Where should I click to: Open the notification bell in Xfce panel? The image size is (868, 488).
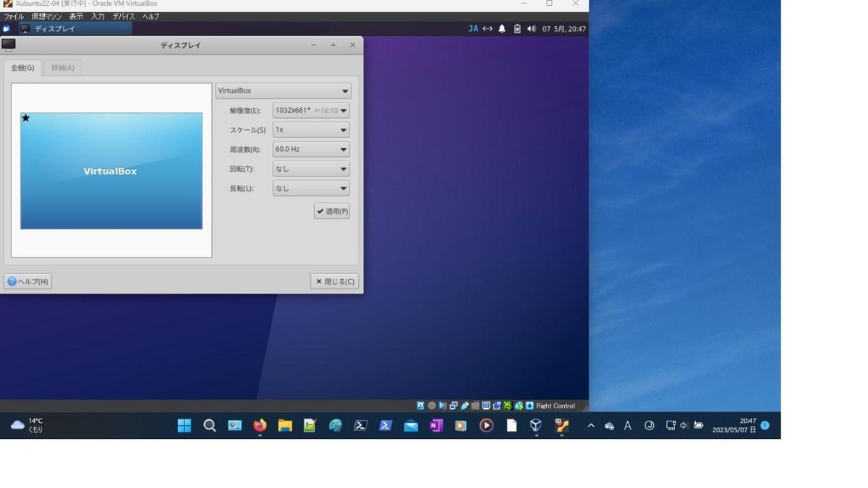click(x=502, y=29)
